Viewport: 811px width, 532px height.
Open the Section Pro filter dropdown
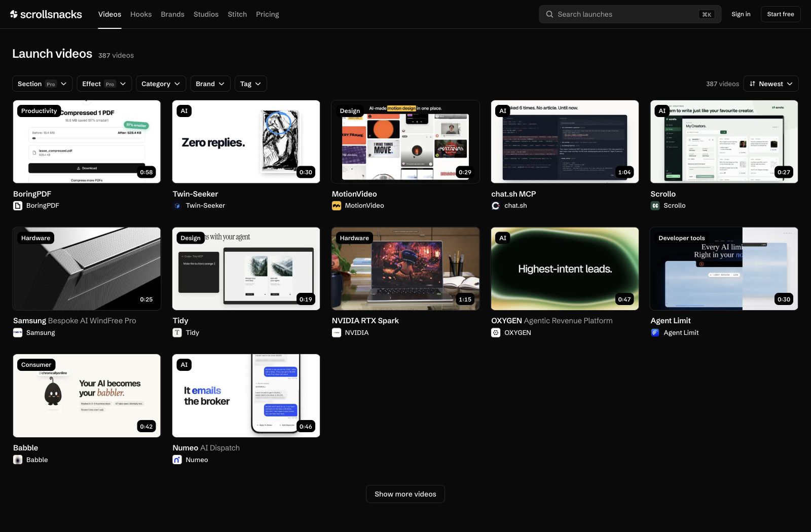click(x=42, y=84)
